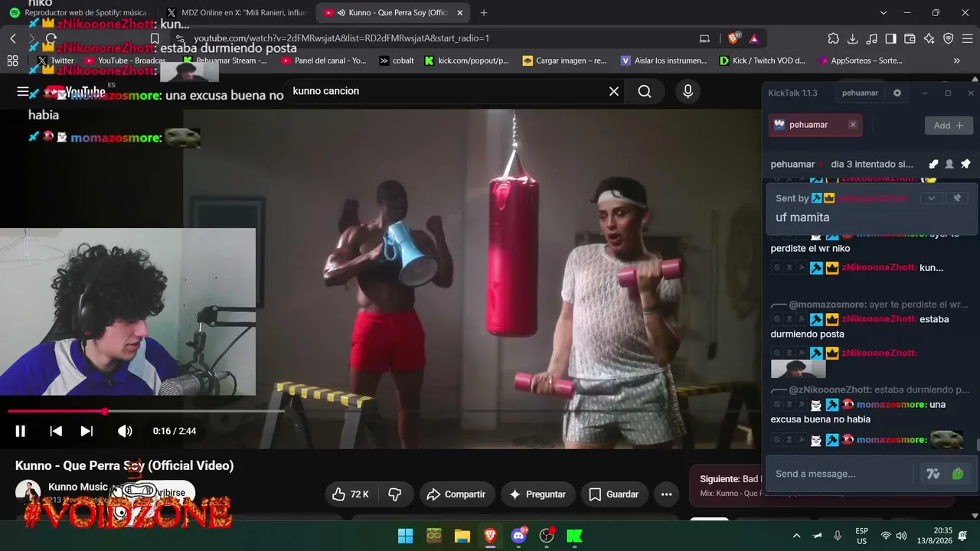980x551 pixels.
Task: Clear the YouTube search text
Action: [614, 92]
